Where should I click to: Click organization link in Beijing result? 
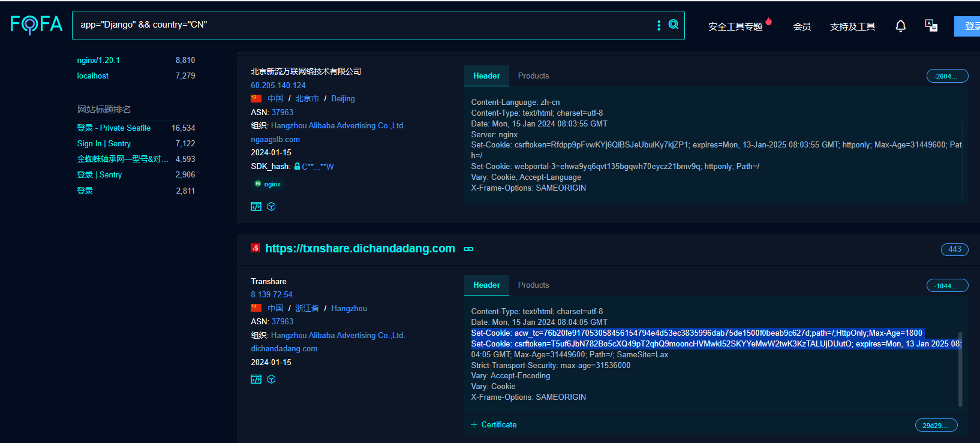click(x=338, y=125)
